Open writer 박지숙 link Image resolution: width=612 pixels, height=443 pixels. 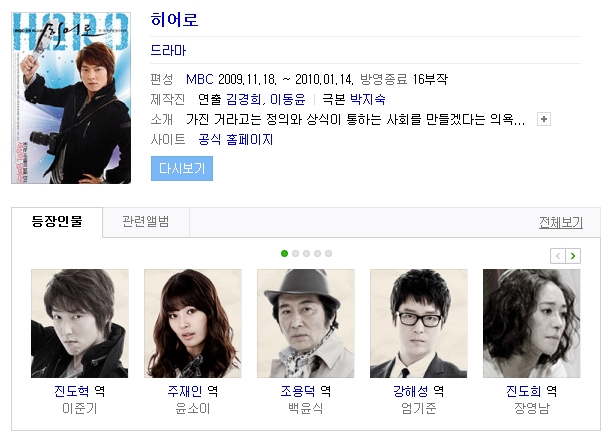pyautogui.click(x=367, y=99)
